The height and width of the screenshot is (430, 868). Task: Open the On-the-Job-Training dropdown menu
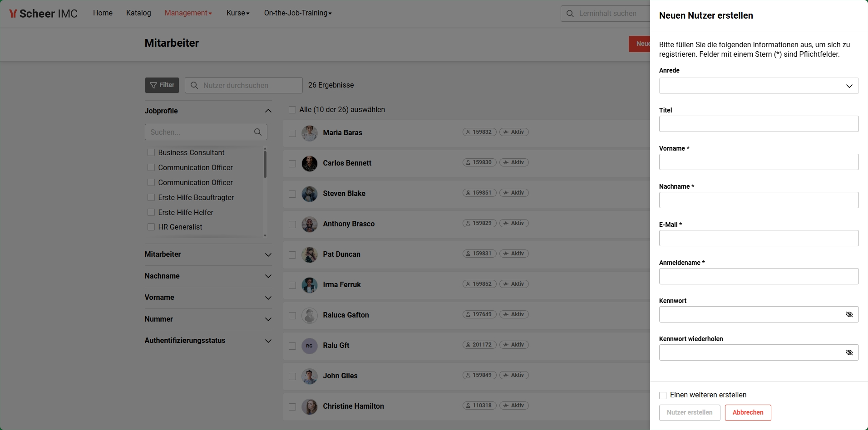298,13
